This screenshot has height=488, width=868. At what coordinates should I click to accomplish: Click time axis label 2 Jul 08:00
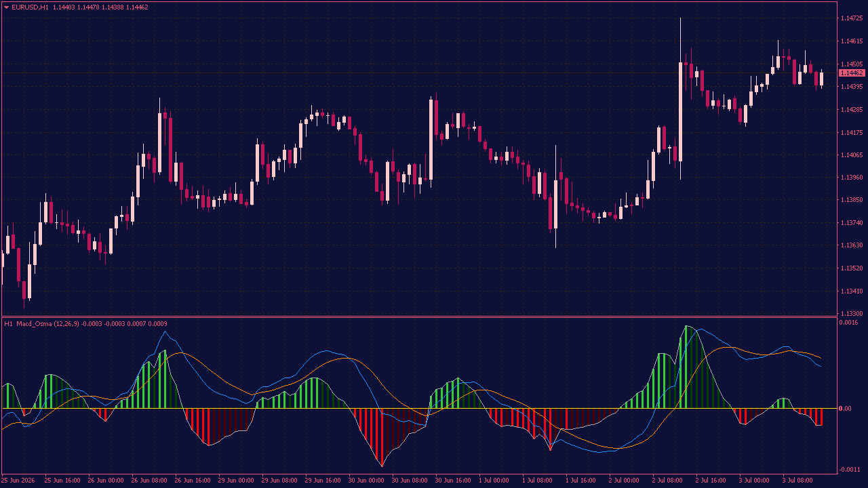668,481
